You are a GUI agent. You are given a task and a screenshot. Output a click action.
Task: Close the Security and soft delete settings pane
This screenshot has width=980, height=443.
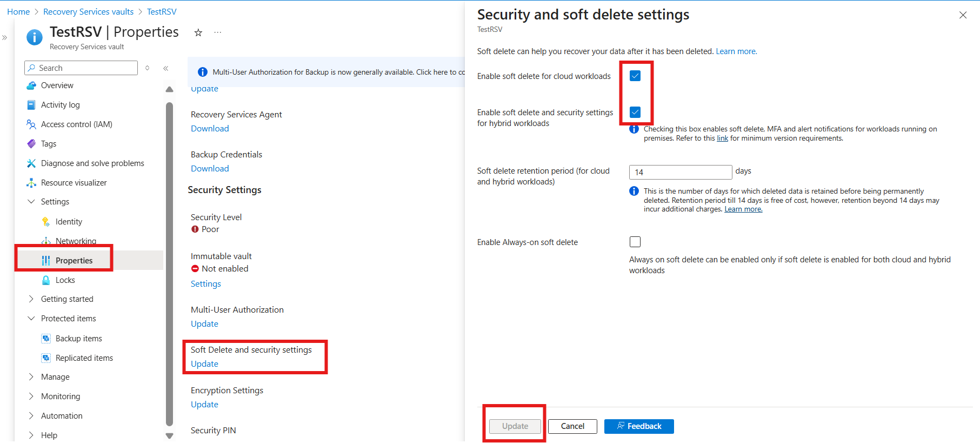click(963, 15)
